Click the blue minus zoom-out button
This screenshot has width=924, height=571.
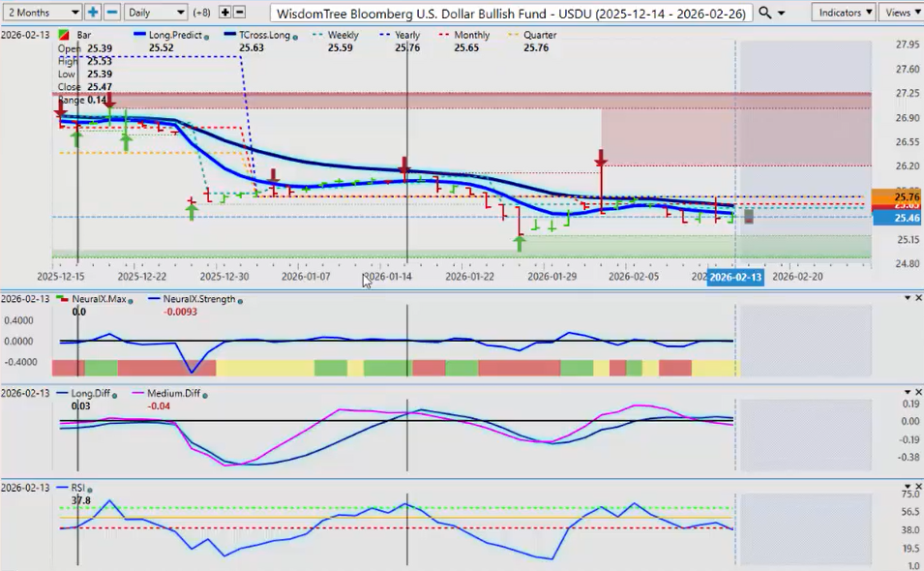(x=111, y=13)
